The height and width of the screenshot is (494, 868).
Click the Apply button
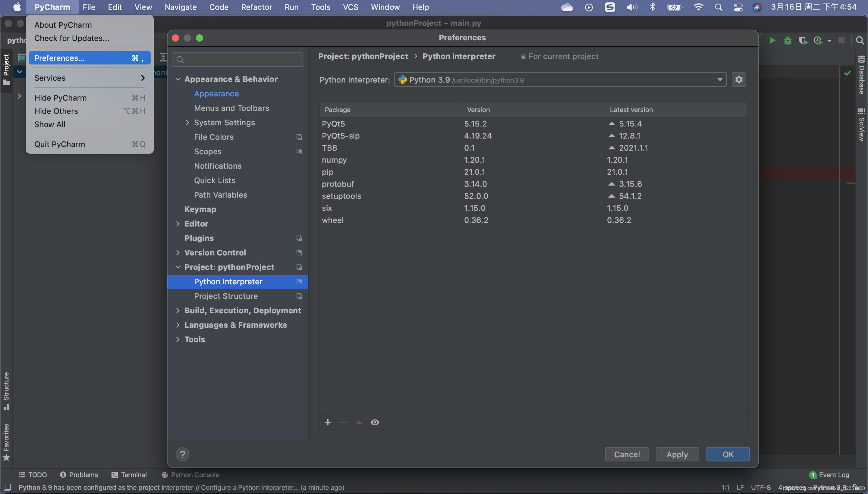(x=677, y=454)
